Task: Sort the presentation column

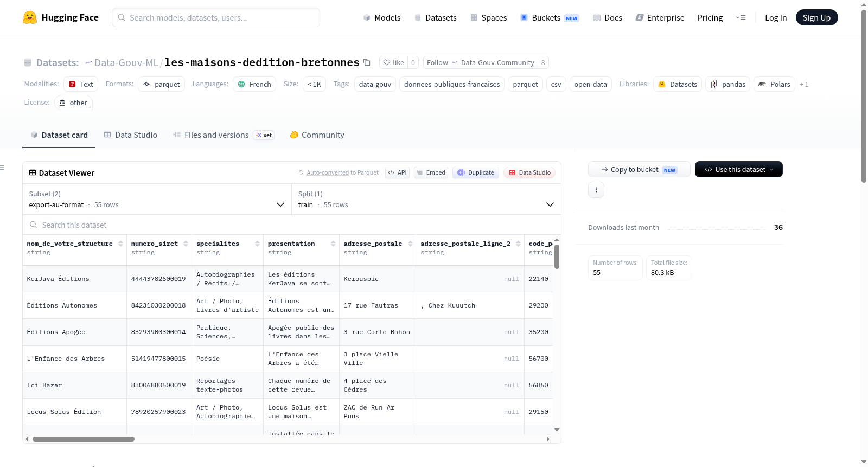Action: [x=333, y=244]
